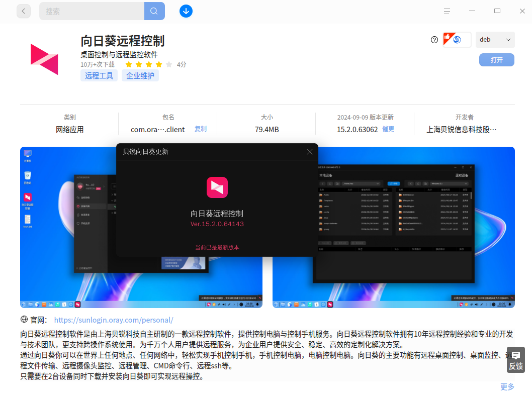Click the package name com.ora….client
532x397 pixels.
[158, 130]
